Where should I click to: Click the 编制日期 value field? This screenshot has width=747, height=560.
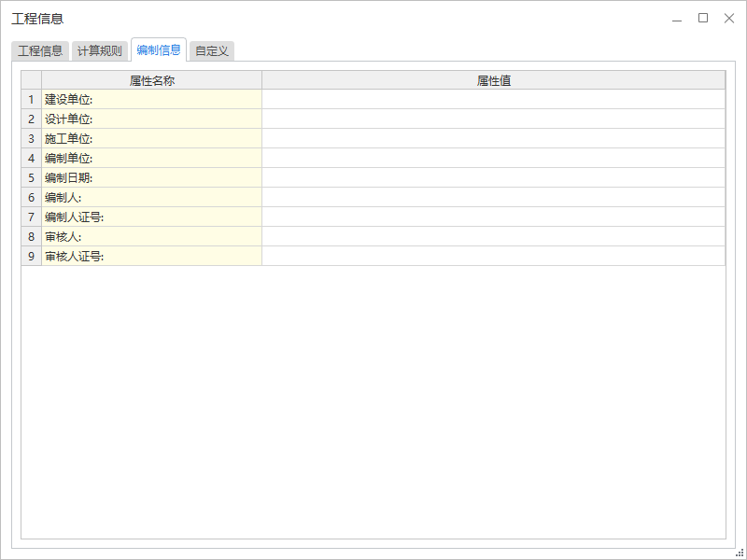494,177
